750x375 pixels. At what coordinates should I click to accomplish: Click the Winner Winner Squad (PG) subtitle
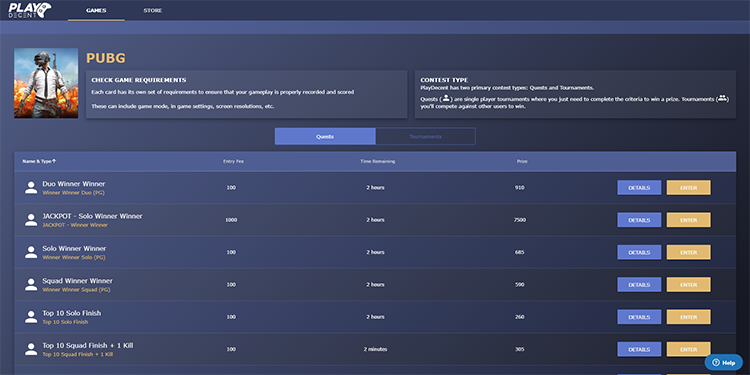[77, 290]
